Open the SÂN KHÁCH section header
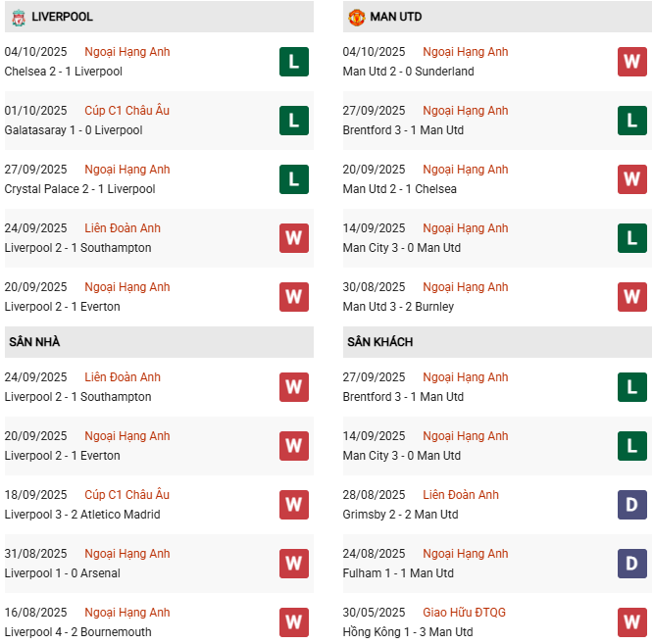 [x=379, y=342]
